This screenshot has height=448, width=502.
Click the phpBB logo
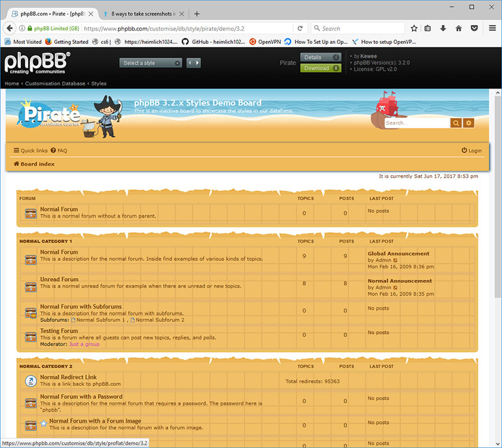point(37,63)
